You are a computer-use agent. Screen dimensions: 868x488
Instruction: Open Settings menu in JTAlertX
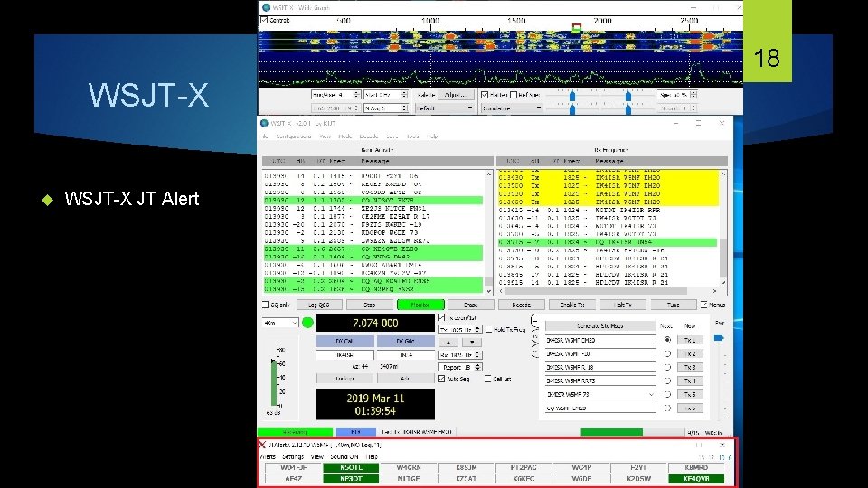(x=293, y=457)
